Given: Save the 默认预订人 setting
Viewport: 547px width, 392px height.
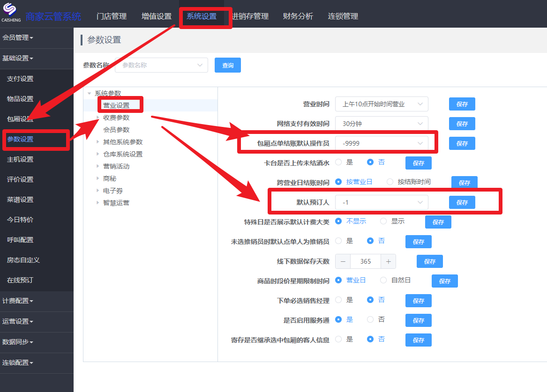Looking at the screenshot, I should click(462, 202).
